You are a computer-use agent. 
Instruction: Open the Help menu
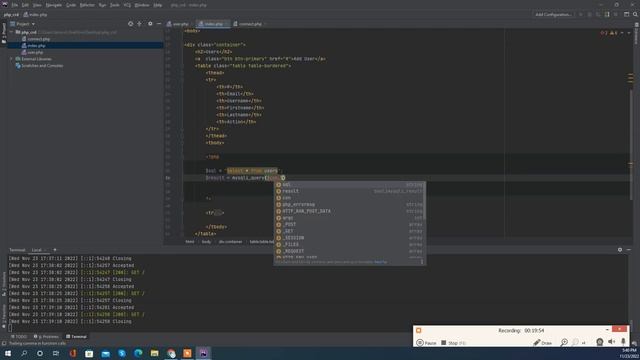coord(158,5)
